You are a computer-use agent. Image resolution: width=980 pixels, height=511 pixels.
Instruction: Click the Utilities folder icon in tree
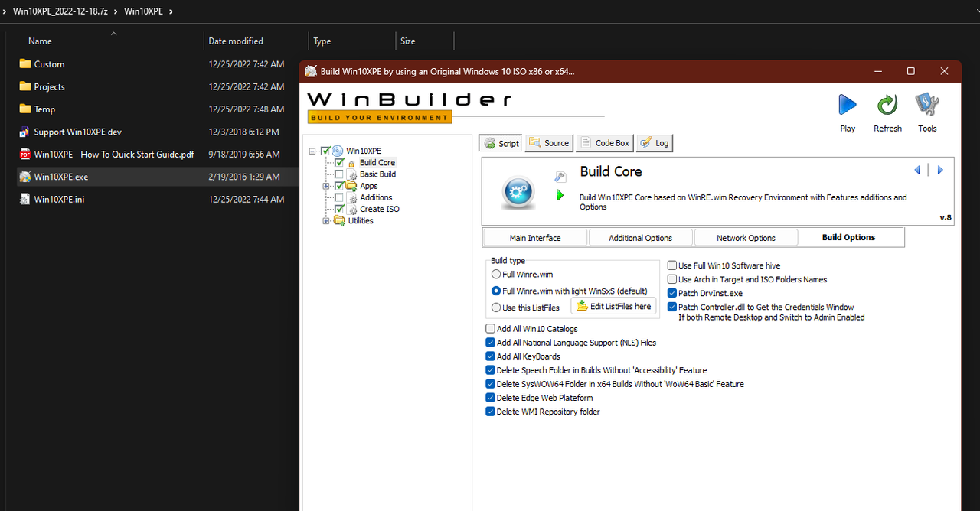[338, 221]
